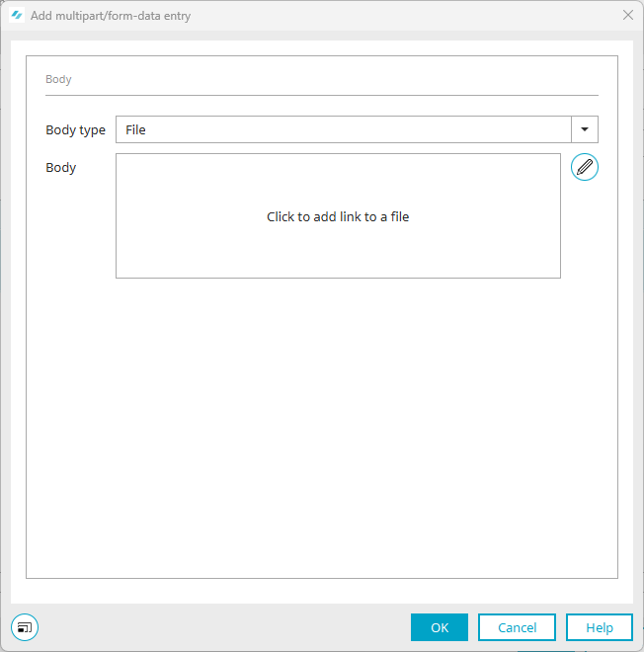
Task: Open Help for this dialog
Action: (600, 627)
